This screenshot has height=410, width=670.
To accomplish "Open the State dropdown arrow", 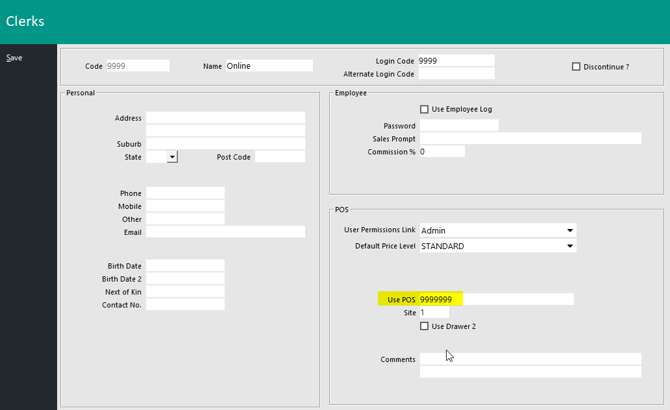I will point(172,157).
